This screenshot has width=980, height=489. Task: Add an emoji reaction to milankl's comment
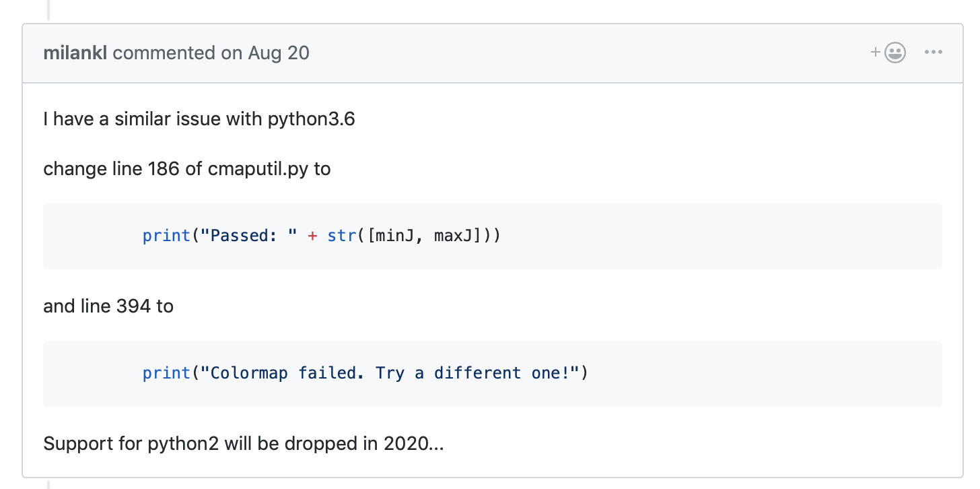click(x=888, y=53)
